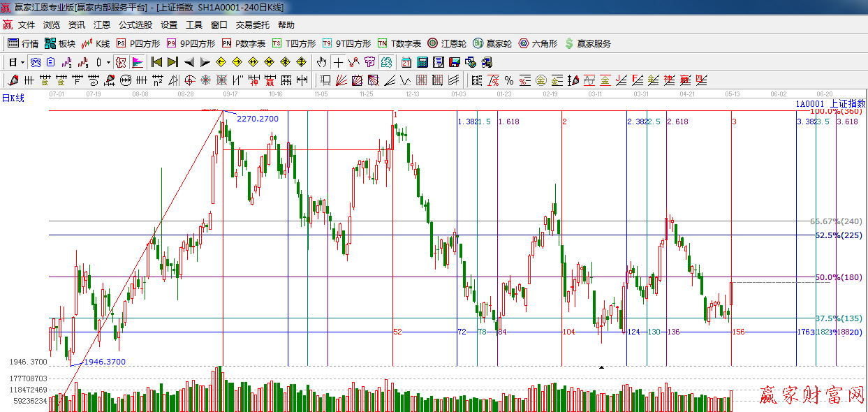Open the 江恩 menu

[102, 25]
